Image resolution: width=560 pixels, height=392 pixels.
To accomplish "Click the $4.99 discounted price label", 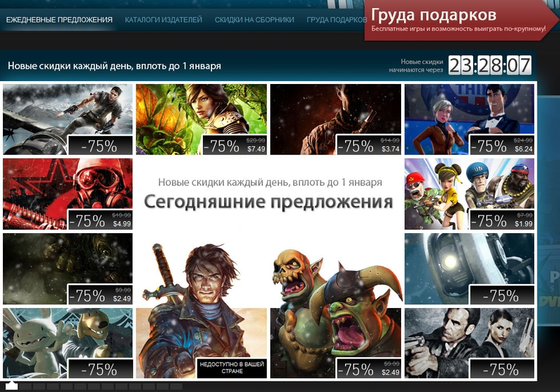I will (122, 224).
